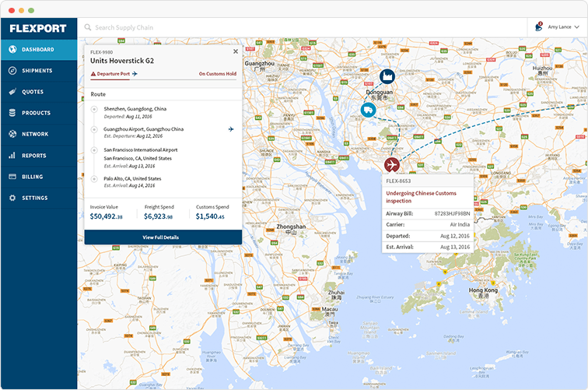Click the Airway Bill number 87283HJF98BN
Screen dimensions: 588x390
click(452, 213)
